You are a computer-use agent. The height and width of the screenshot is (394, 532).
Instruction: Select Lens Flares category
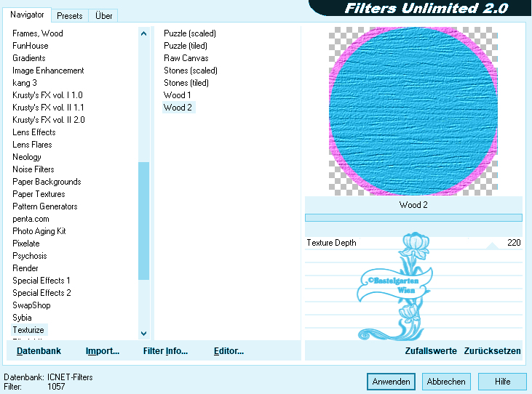32,145
